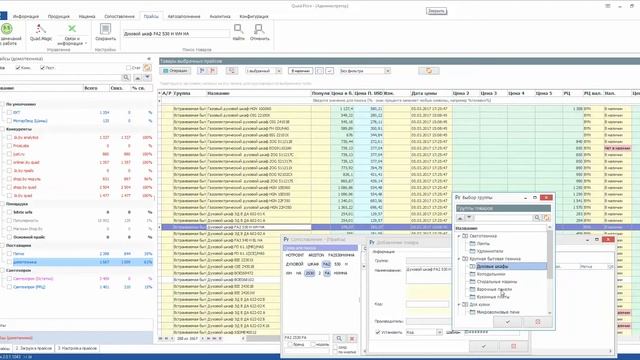Toggle the Установить checkbox in add product dialog
Viewport: 640px width, 360px height.
pos(378,332)
